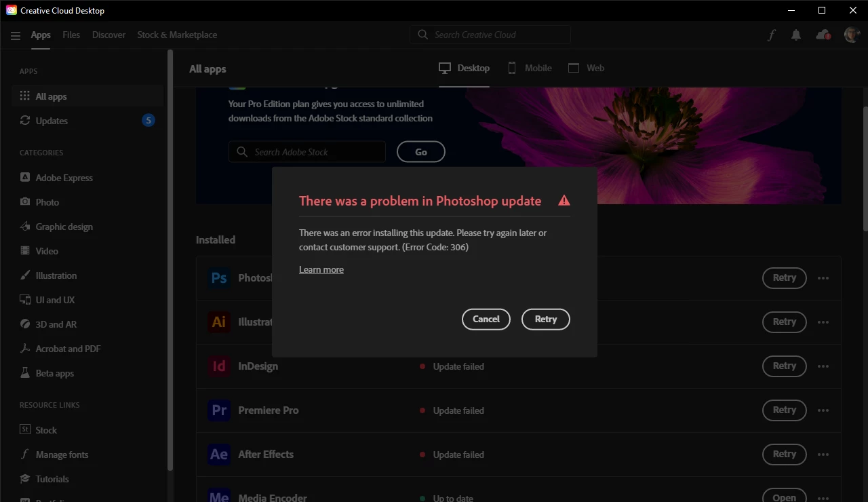868x502 pixels.
Task: Open more options for InDesign row
Action: coord(823,366)
